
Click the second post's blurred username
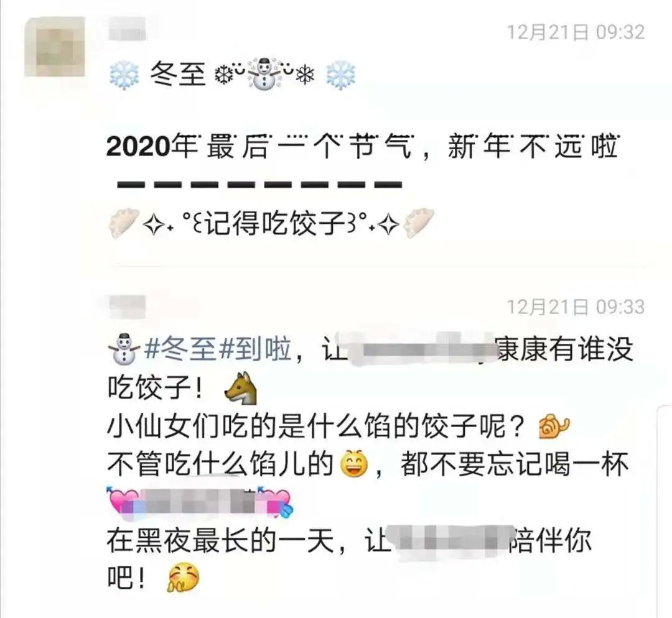pyautogui.click(x=128, y=307)
